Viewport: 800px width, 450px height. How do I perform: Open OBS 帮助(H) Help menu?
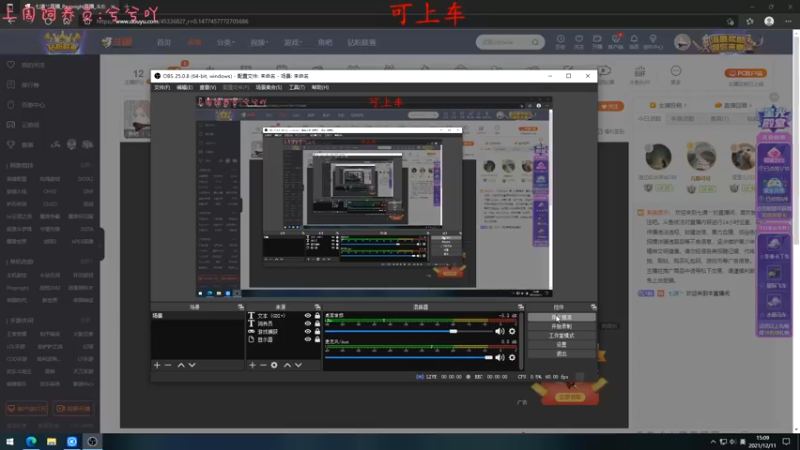[320, 87]
